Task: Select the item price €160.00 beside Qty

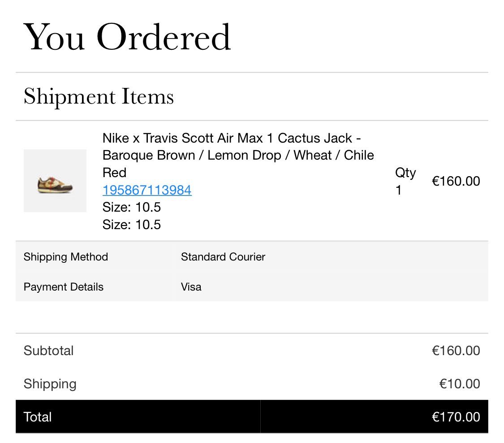Action: 456,181
